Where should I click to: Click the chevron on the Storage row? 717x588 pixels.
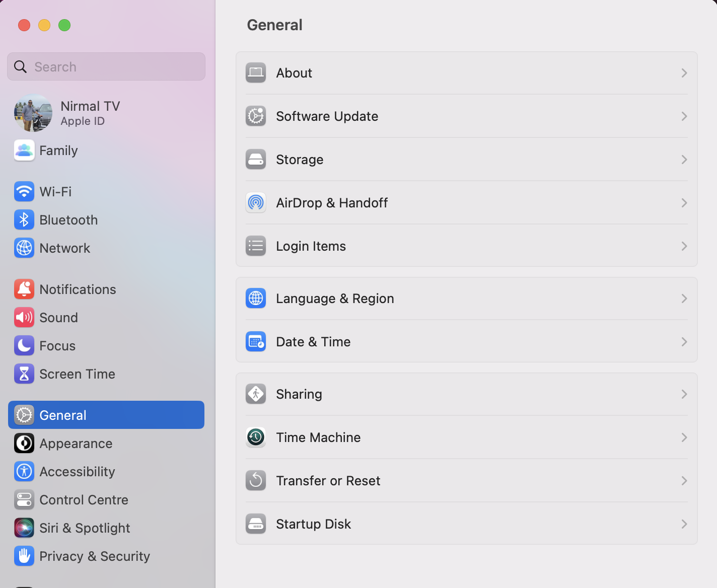coord(684,160)
